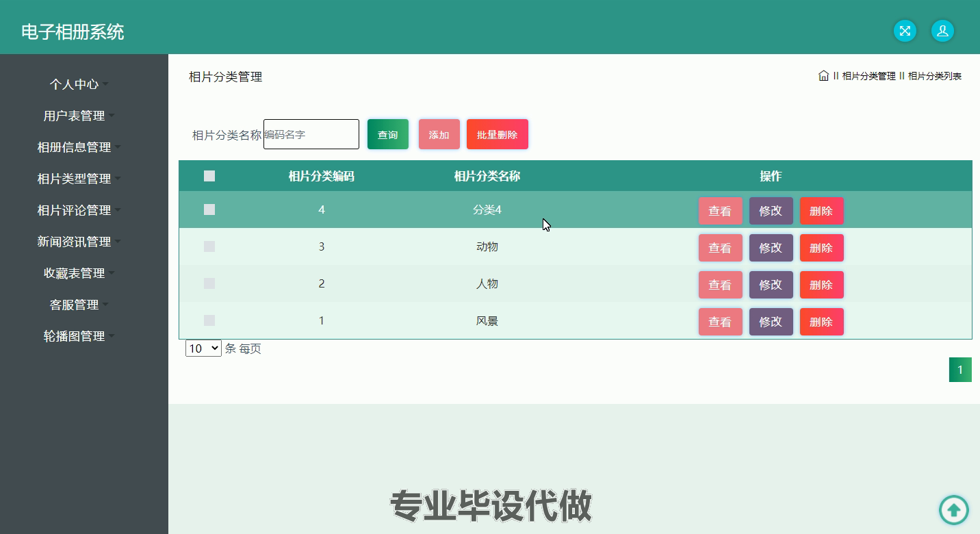Expand the 个人中心 sidebar menu
The image size is (980, 534).
pyautogui.click(x=79, y=84)
